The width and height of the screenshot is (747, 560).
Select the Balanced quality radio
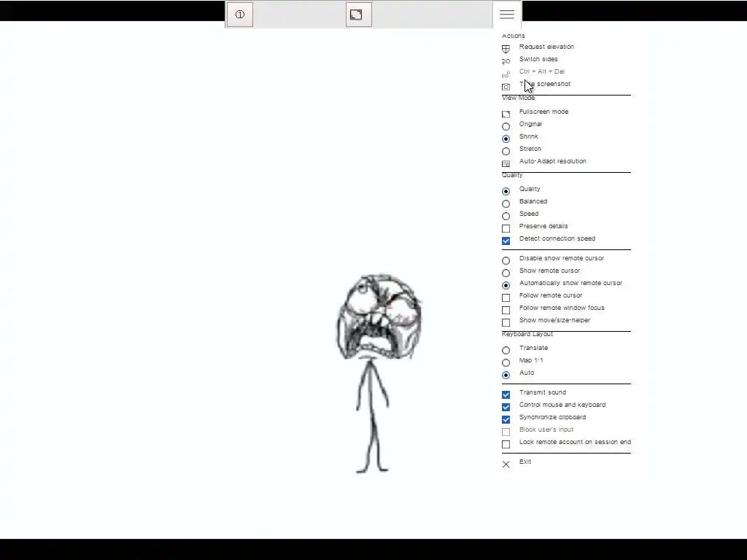pyautogui.click(x=506, y=204)
